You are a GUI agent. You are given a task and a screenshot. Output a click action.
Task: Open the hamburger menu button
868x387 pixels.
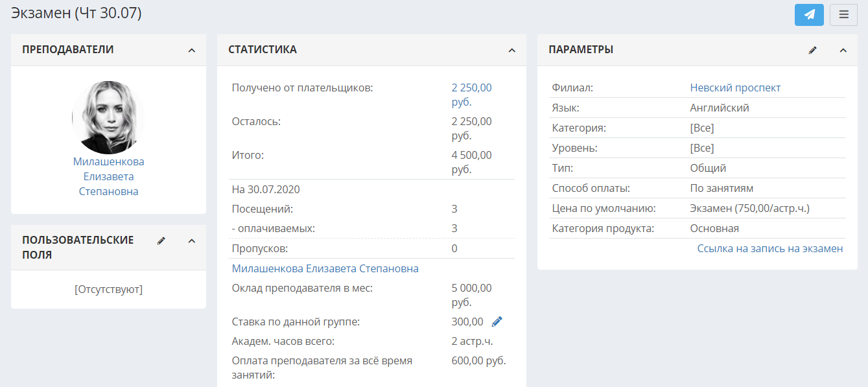(843, 14)
